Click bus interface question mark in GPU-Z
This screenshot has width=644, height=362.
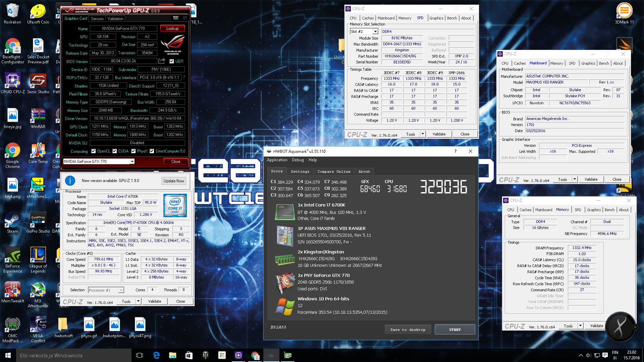[x=184, y=78]
